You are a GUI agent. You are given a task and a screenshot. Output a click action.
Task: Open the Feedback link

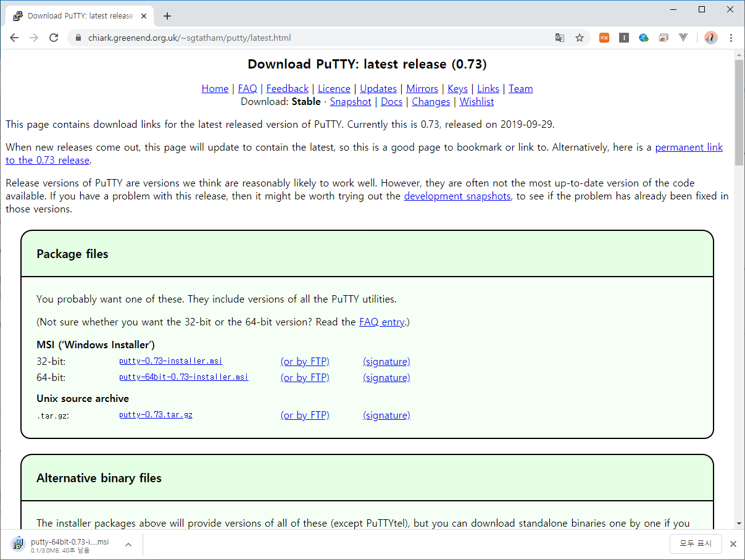pyautogui.click(x=288, y=89)
